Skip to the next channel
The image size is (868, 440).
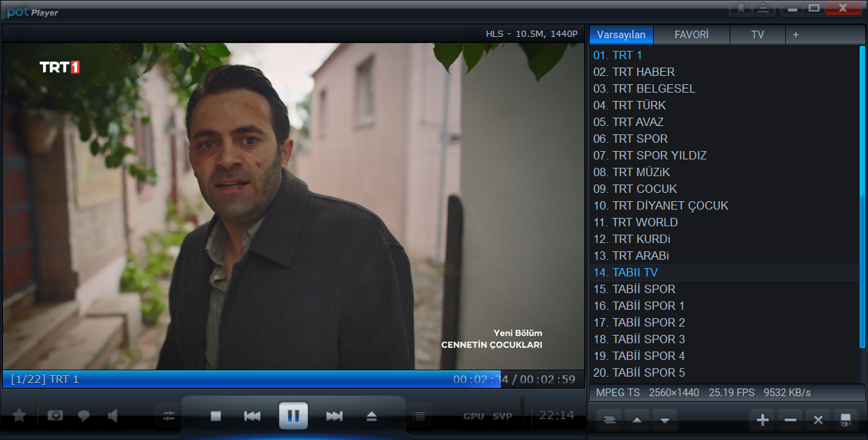[x=335, y=416]
